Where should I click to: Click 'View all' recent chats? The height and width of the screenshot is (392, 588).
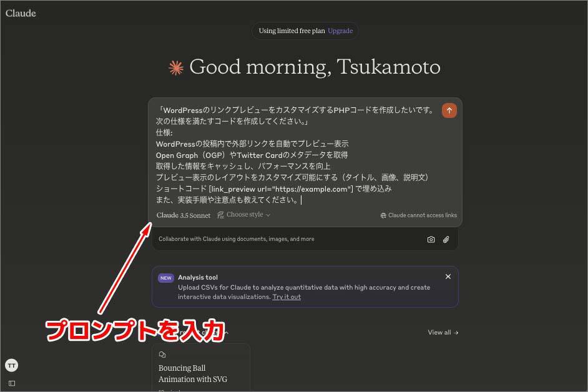tap(443, 333)
